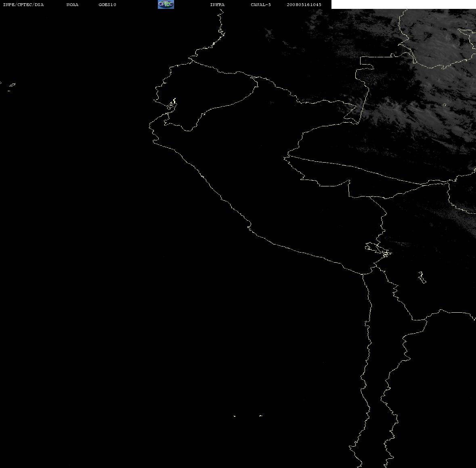Click the small Lake Poopó outline in Bolivia
Viewport: 476px width, 468px height.
422,277
